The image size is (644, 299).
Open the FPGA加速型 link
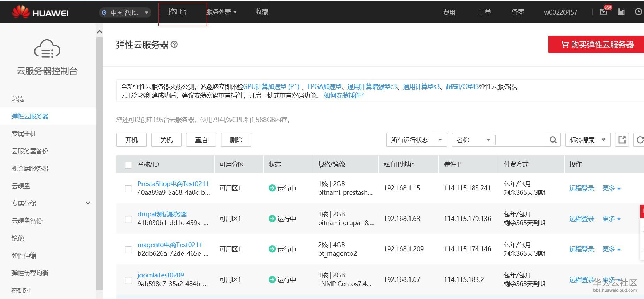pyautogui.click(x=324, y=86)
